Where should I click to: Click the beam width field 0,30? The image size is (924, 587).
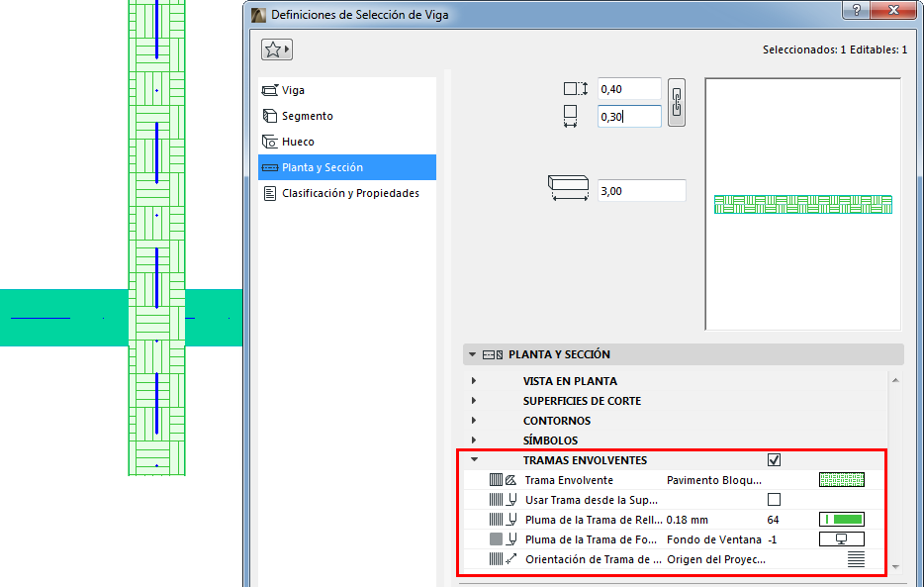click(629, 117)
